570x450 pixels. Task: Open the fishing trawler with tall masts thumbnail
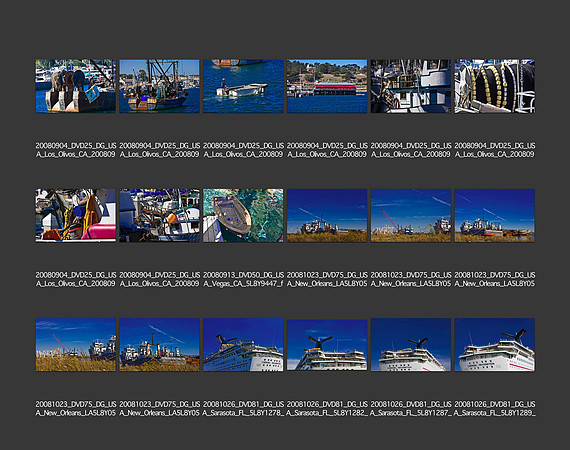coord(160,86)
